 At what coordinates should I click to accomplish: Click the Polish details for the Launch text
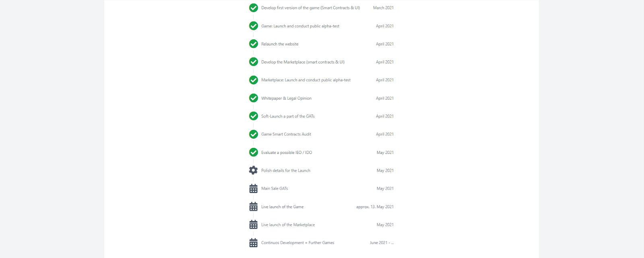[286, 170]
